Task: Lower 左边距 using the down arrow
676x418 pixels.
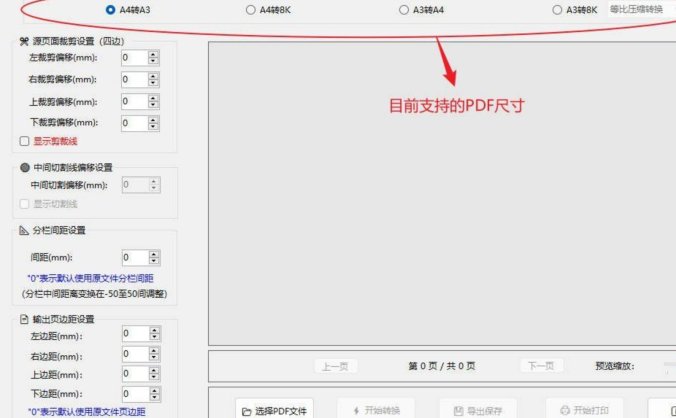Action: click(x=155, y=337)
